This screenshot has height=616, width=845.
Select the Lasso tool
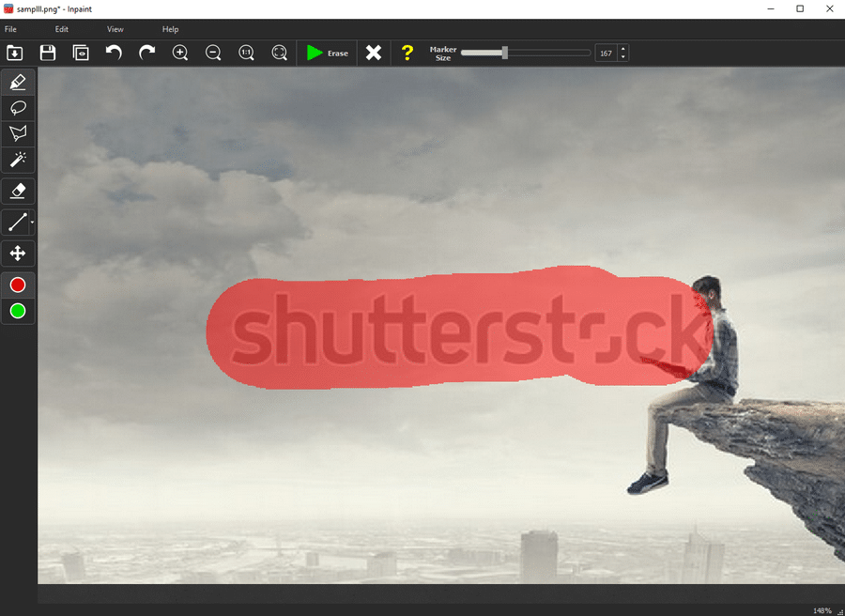[x=18, y=108]
